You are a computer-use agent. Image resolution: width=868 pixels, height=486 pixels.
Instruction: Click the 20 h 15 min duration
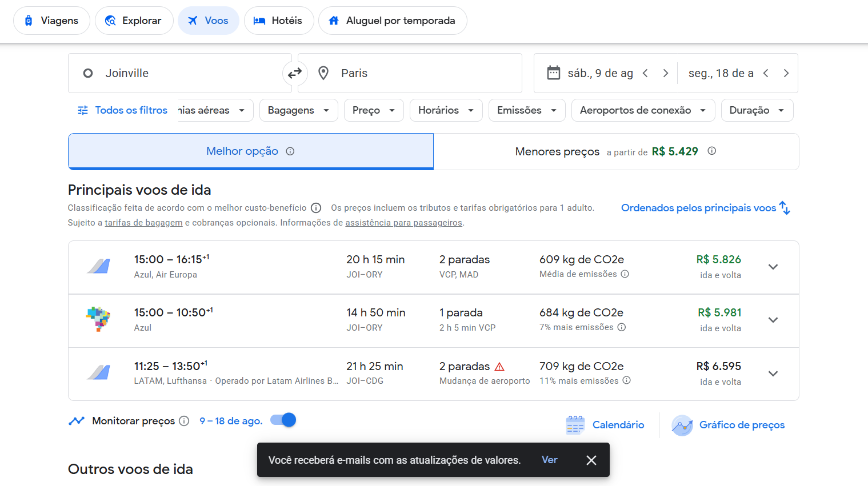(375, 259)
